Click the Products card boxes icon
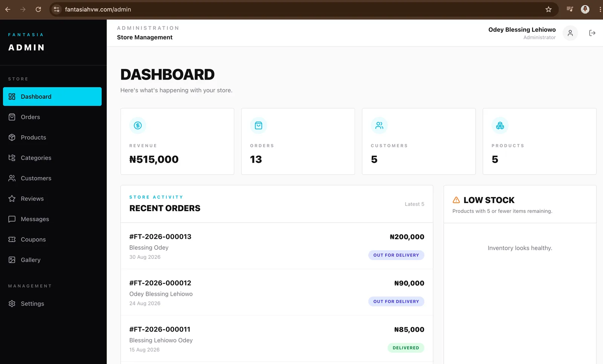Screen dimensions: 603x364 click(500, 125)
